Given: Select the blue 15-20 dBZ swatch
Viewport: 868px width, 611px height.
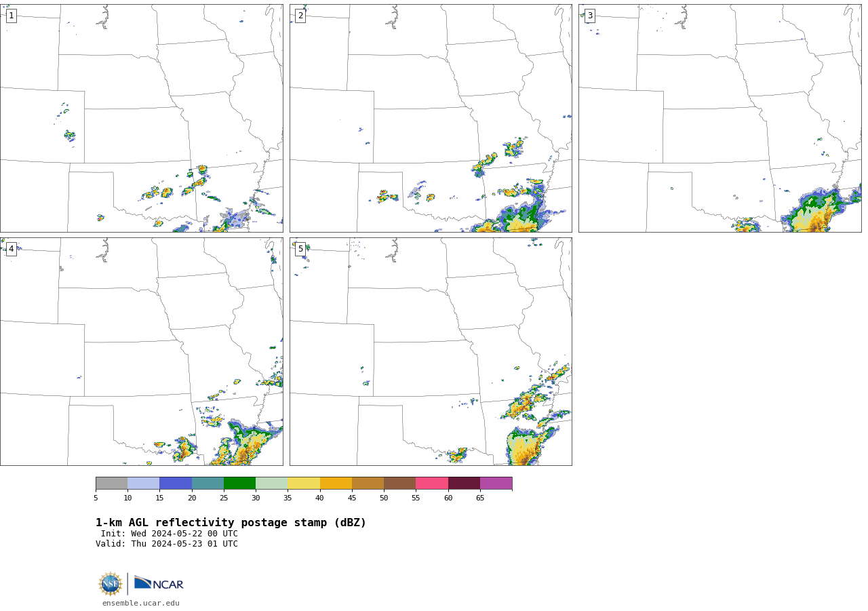Looking at the screenshot, I should [x=176, y=484].
